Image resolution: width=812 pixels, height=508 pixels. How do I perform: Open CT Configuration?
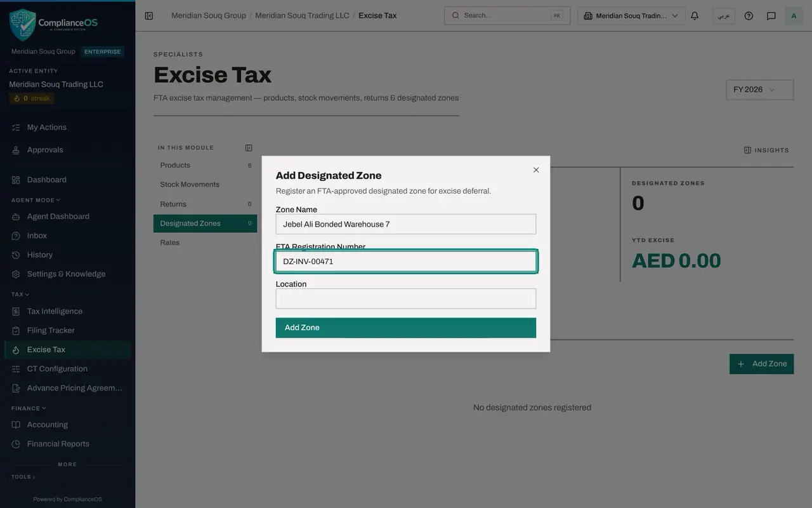point(68,369)
